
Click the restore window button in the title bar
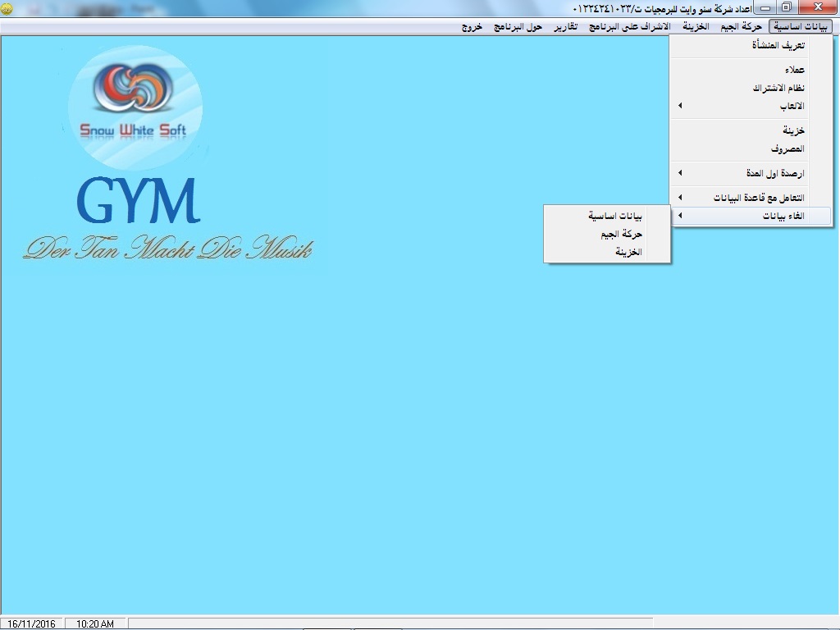point(787,7)
